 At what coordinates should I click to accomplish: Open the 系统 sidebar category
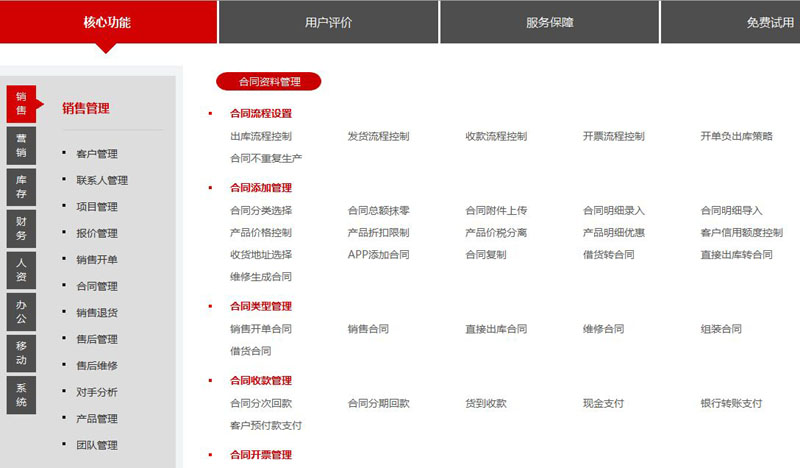coord(21,395)
